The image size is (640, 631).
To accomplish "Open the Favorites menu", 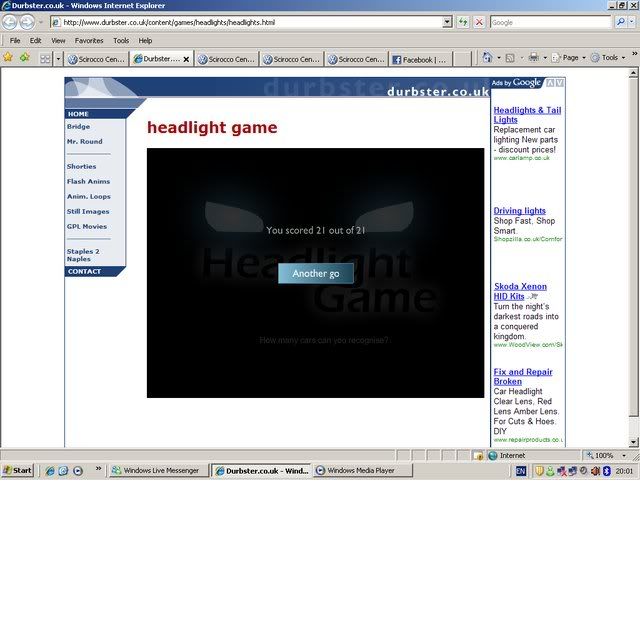I will 89,41.
